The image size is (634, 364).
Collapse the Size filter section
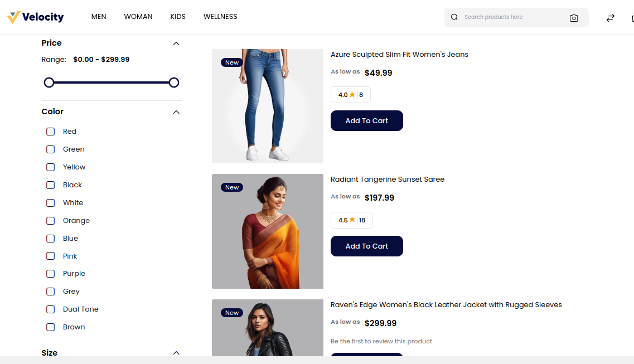click(176, 353)
